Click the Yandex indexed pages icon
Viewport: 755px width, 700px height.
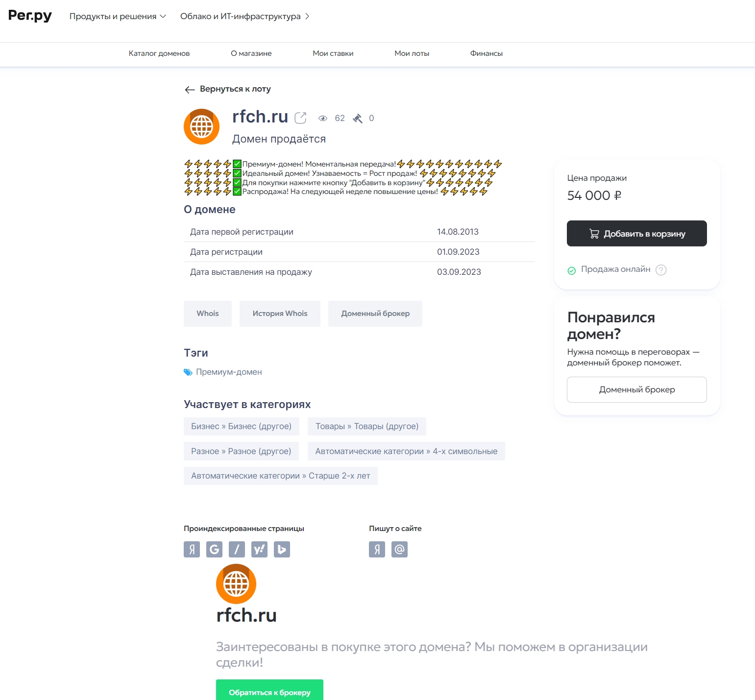192,549
